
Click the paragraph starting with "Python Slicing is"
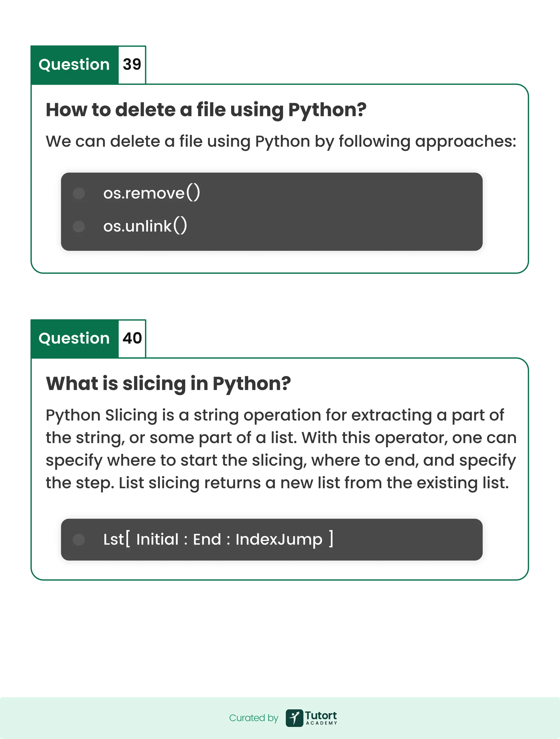click(x=281, y=449)
